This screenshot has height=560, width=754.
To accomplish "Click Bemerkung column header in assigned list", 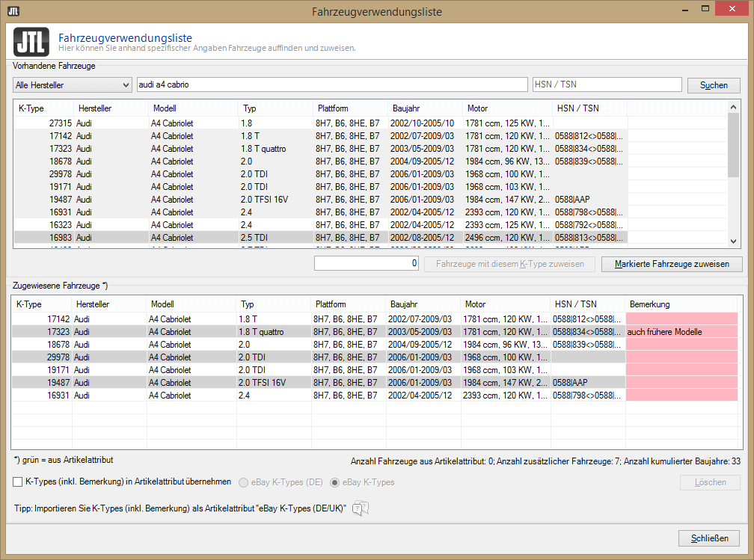I will [681, 304].
